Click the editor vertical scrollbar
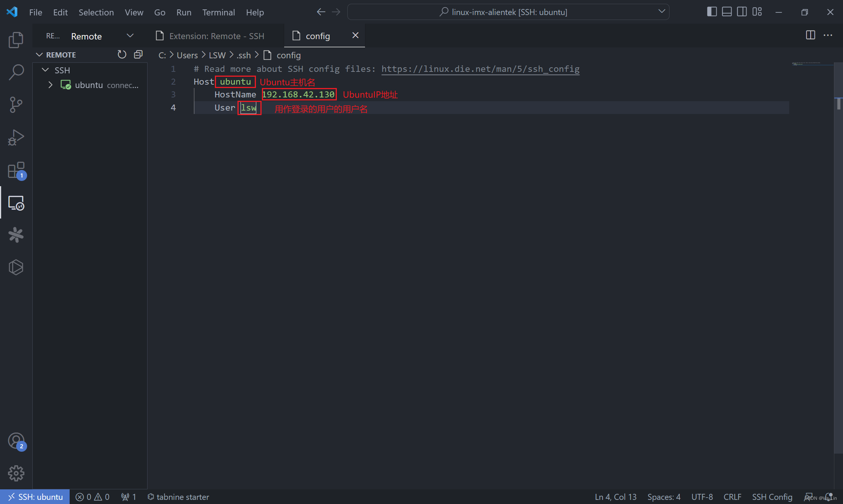Screen dimensions: 843x504 tap(838, 263)
